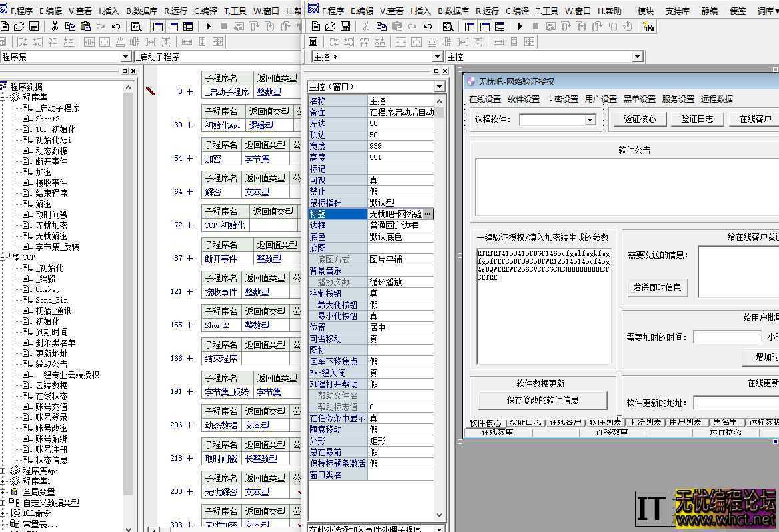This screenshot has height=532, width=779.
Task: Open the Find dialog via the magnifier icon
Action: [135, 26]
